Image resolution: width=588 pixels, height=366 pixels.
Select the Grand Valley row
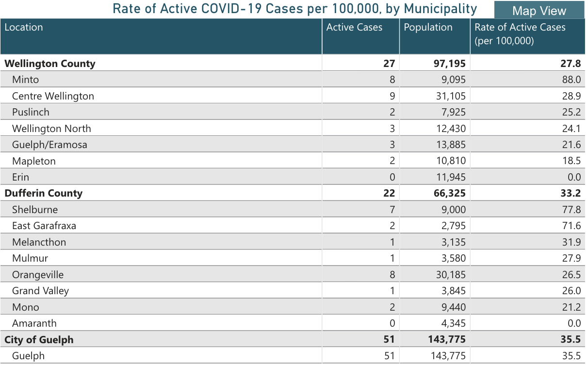point(40,291)
